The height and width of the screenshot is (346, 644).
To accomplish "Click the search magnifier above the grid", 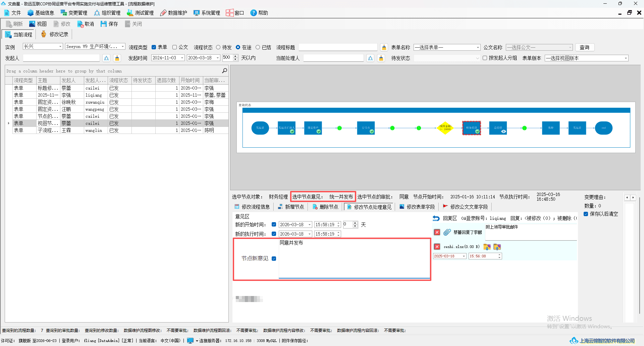I will pos(224,71).
